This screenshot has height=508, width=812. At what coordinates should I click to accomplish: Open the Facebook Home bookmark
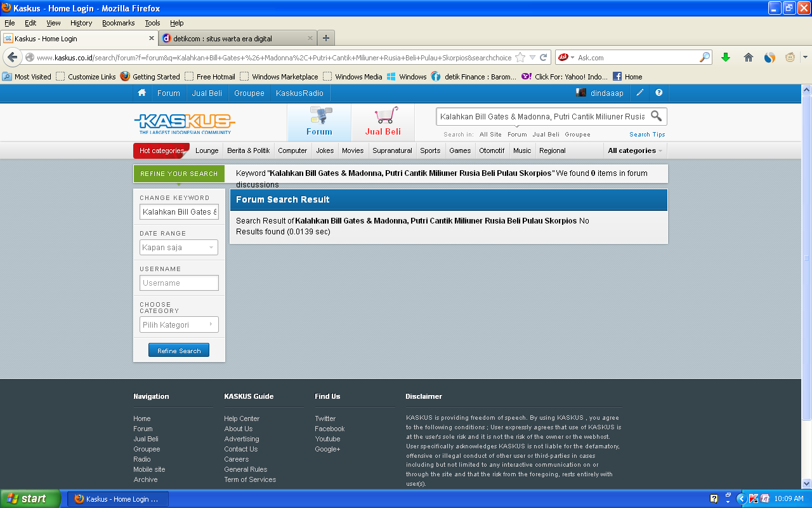(x=627, y=77)
